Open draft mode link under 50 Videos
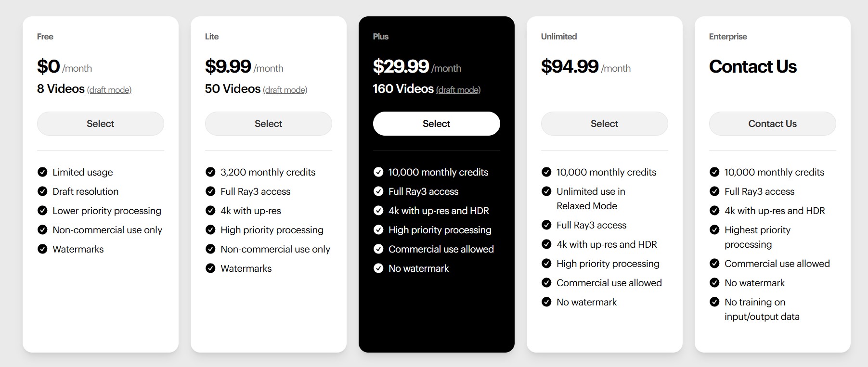This screenshot has width=868, height=367. pos(285,90)
